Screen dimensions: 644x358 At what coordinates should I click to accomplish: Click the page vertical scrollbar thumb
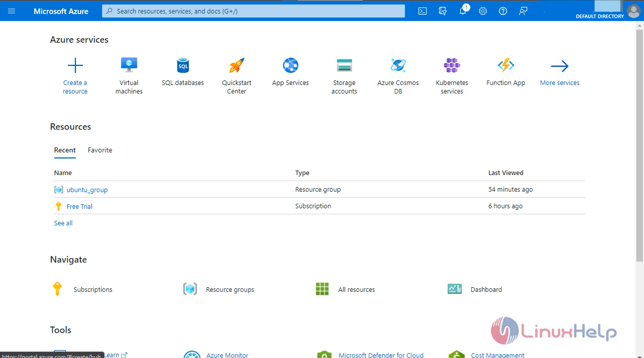click(x=639, y=145)
